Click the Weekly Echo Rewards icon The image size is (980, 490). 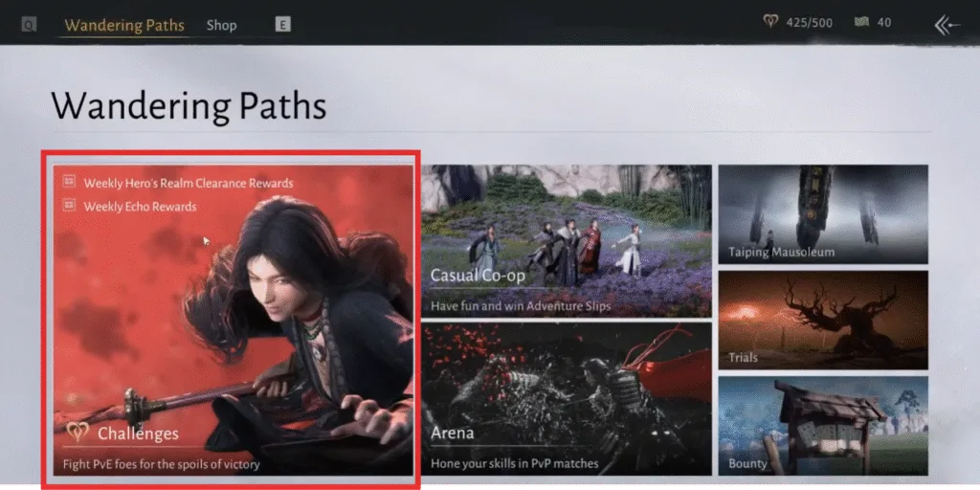click(69, 206)
